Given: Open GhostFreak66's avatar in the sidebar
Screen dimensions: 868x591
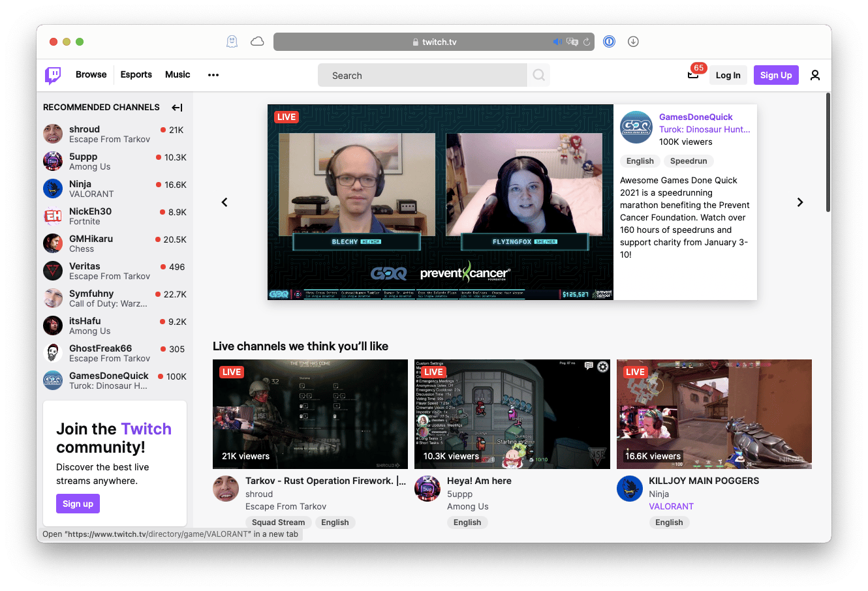Looking at the screenshot, I should coord(53,353).
